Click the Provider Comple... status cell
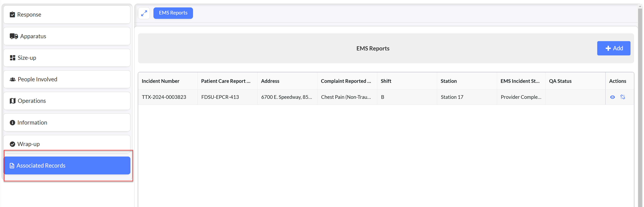Image resolution: width=644 pixels, height=207 pixels. 521,97
